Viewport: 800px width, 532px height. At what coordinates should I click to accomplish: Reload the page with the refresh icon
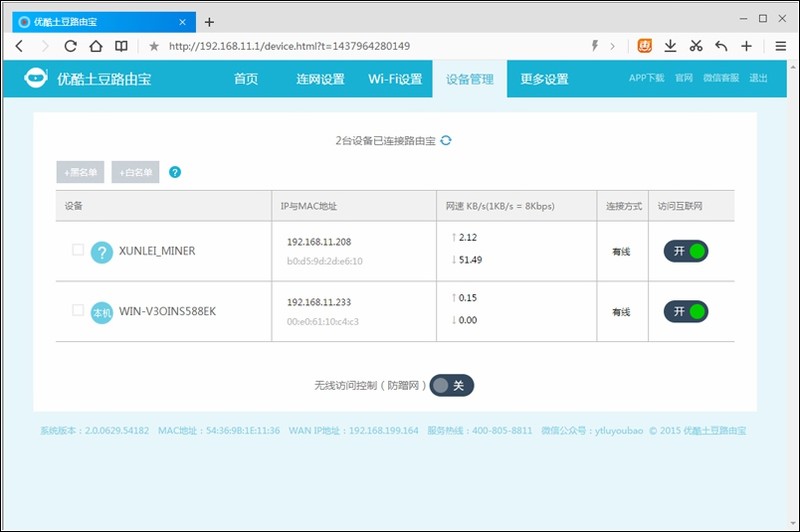[70, 46]
